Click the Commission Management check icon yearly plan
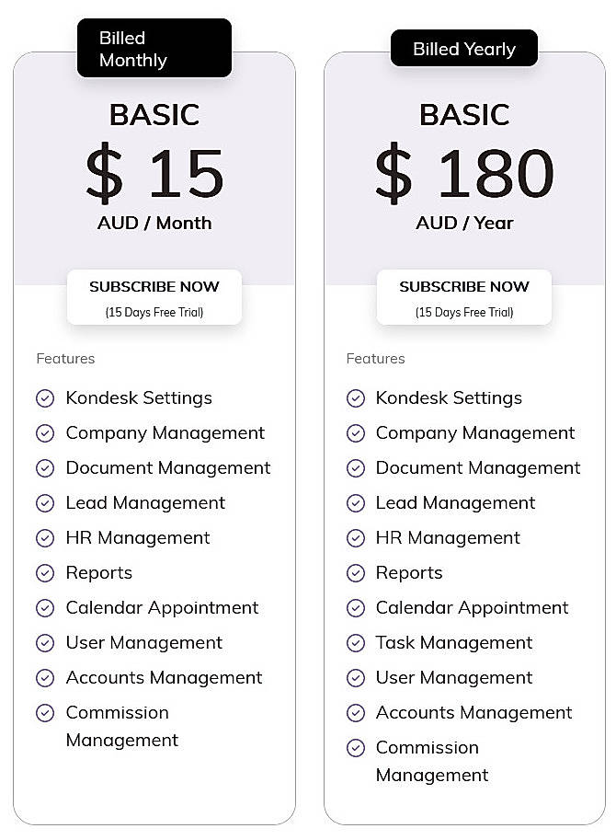616x840 pixels. coord(356,748)
